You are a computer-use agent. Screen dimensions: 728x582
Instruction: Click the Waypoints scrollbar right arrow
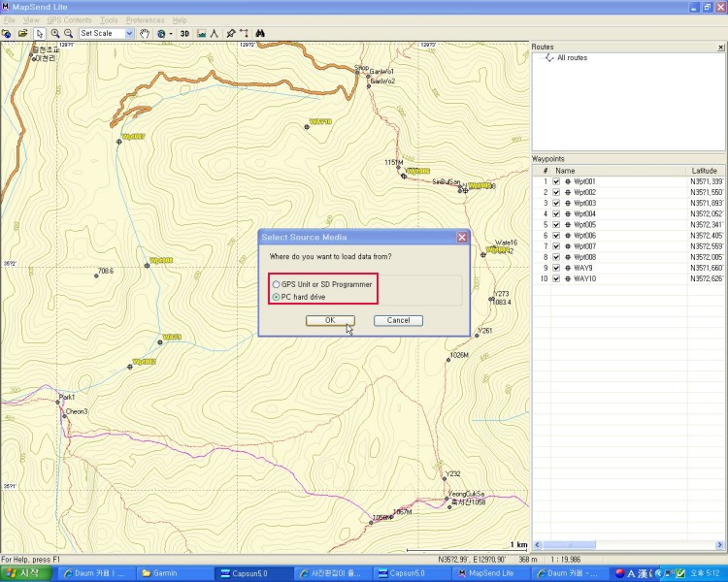[x=720, y=545]
